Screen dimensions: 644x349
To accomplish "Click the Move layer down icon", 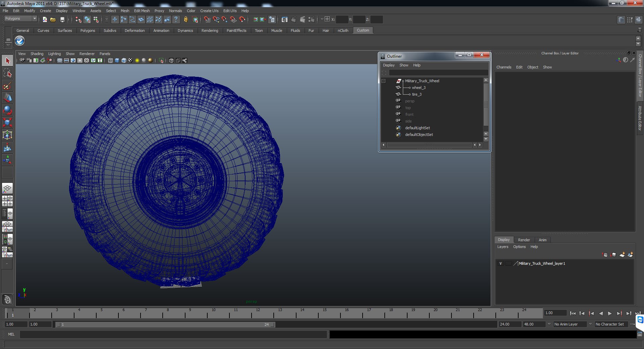I will tap(613, 255).
